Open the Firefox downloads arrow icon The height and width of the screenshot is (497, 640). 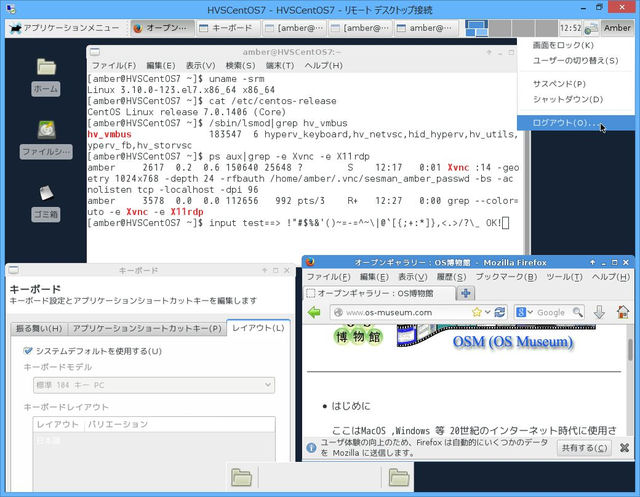(599, 313)
